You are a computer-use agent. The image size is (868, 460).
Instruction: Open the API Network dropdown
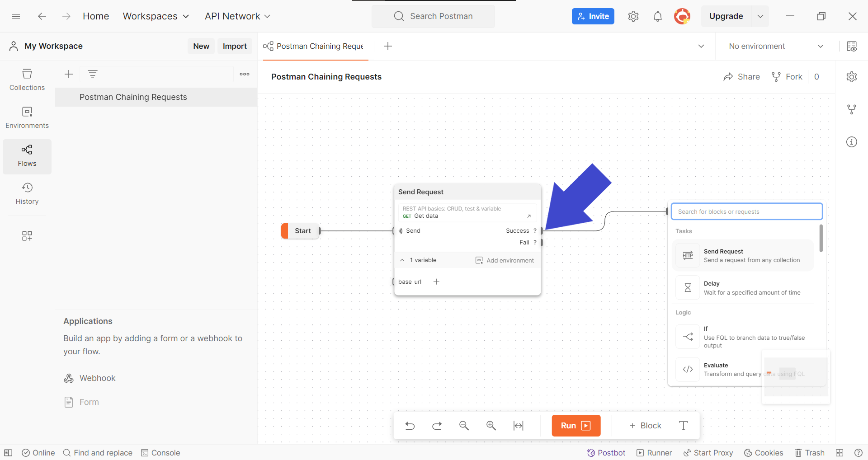pyautogui.click(x=237, y=16)
